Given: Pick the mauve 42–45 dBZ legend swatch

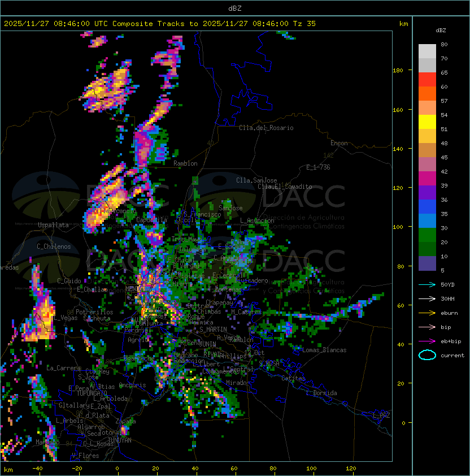Looking at the screenshot, I should click(x=427, y=165).
